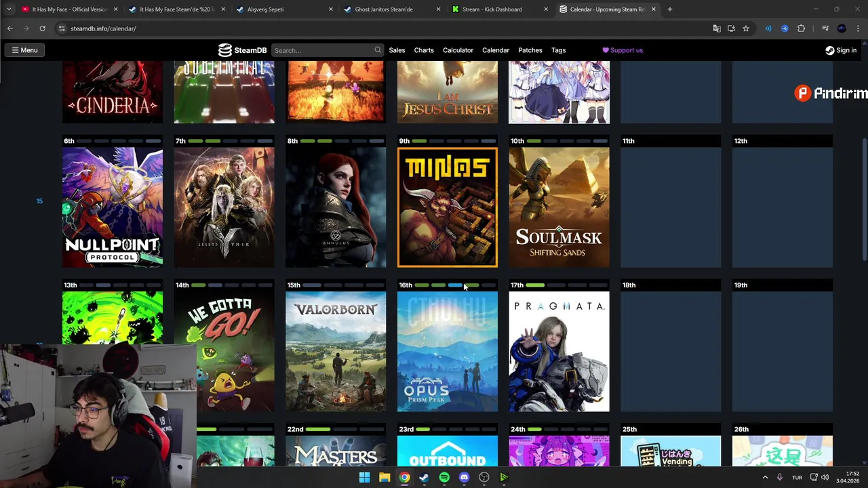Open Nullpoint Protocol game cover
The height and width of the screenshot is (488, 868).
(113, 207)
